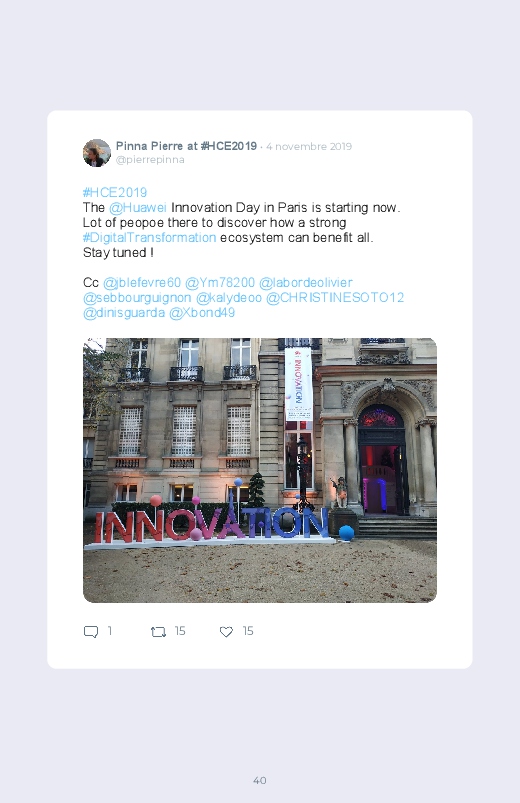The image size is (520, 803).
Task: Open the 4 novembre 2019 timestamp
Action: pos(309,146)
